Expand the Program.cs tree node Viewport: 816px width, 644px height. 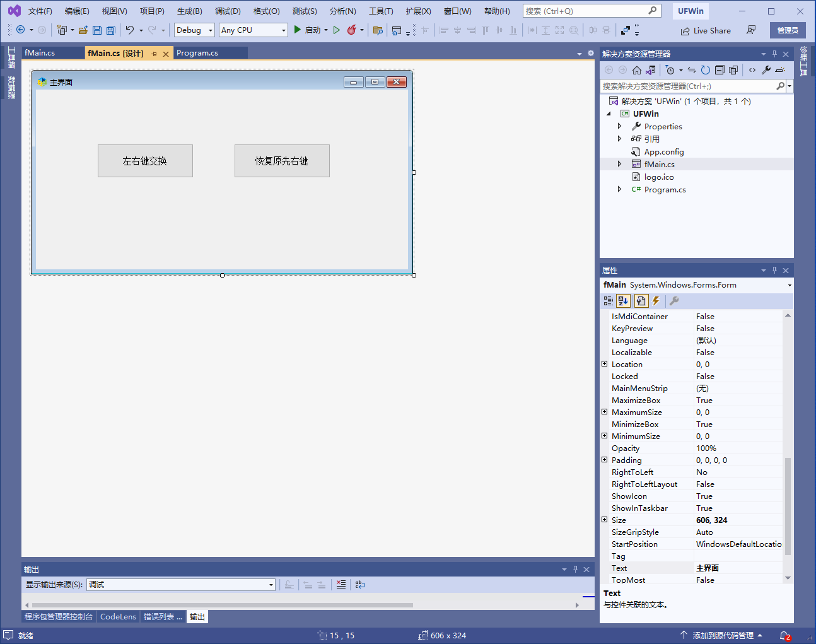coord(619,189)
